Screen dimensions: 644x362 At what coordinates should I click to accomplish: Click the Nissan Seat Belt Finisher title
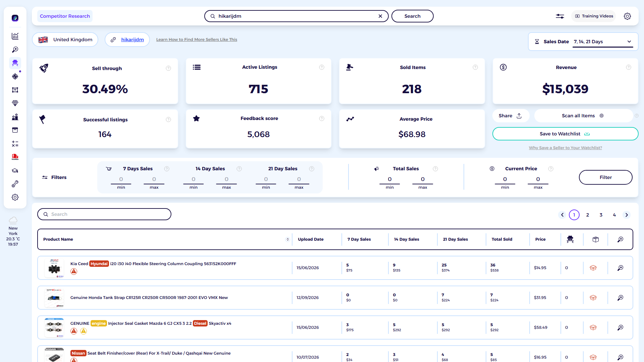(151, 353)
